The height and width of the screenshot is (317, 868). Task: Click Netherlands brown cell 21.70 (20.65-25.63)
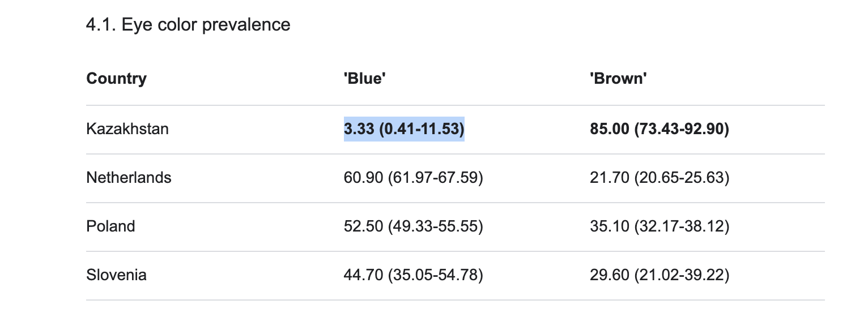[659, 178]
